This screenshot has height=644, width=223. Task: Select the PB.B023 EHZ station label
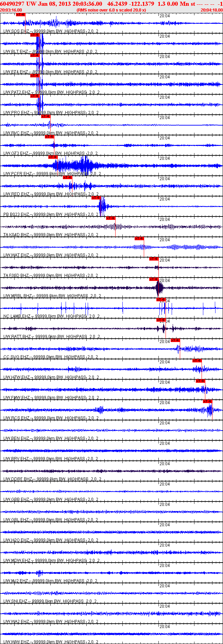(17, 214)
